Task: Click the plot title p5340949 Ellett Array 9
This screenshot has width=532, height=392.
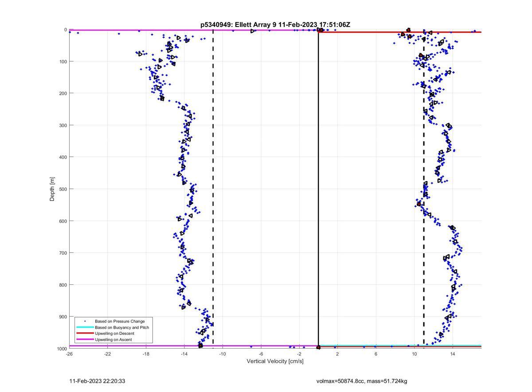Action: tap(275, 25)
